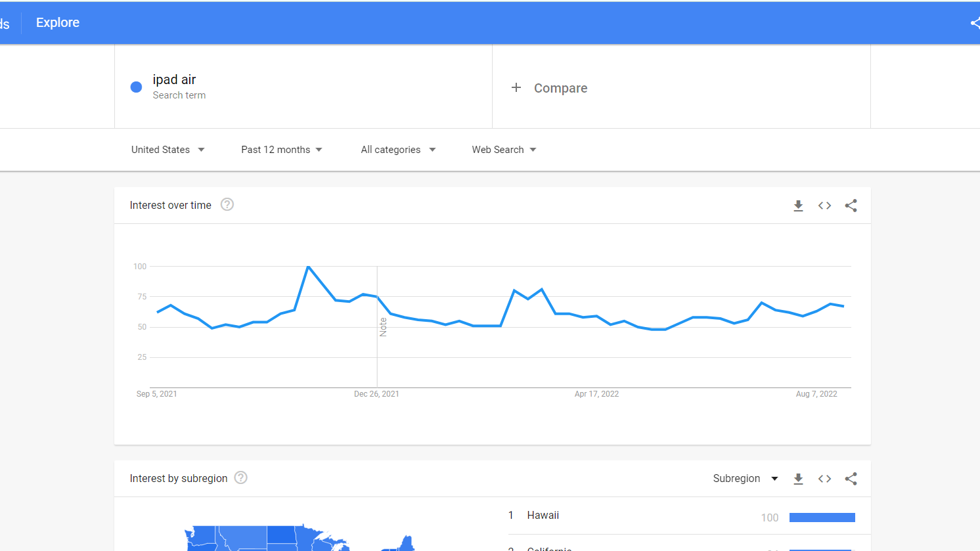Open help for Interest by subregion
Image resolution: width=980 pixels, height=551 pixels.
241,478
